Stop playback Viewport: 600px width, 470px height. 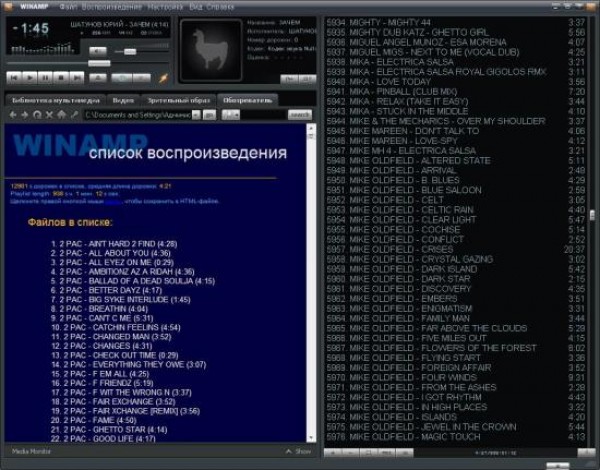click(x=61, y=78)
